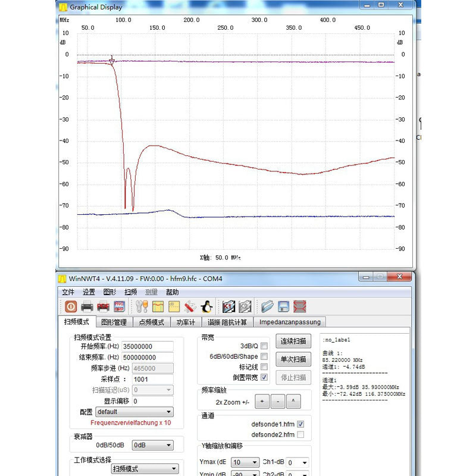
Task: Click the red power button icon in toolbar
Action: pyautogui.click(x=71, y=306)
